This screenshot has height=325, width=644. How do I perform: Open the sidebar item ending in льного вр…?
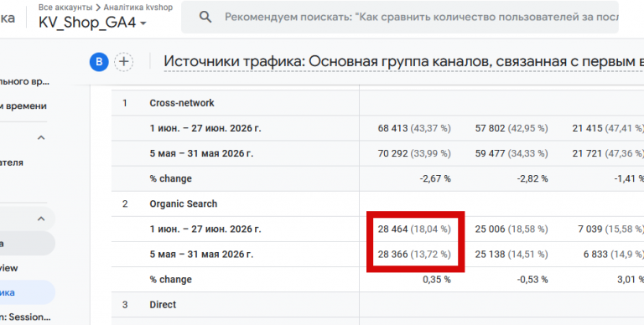(24, 81)
